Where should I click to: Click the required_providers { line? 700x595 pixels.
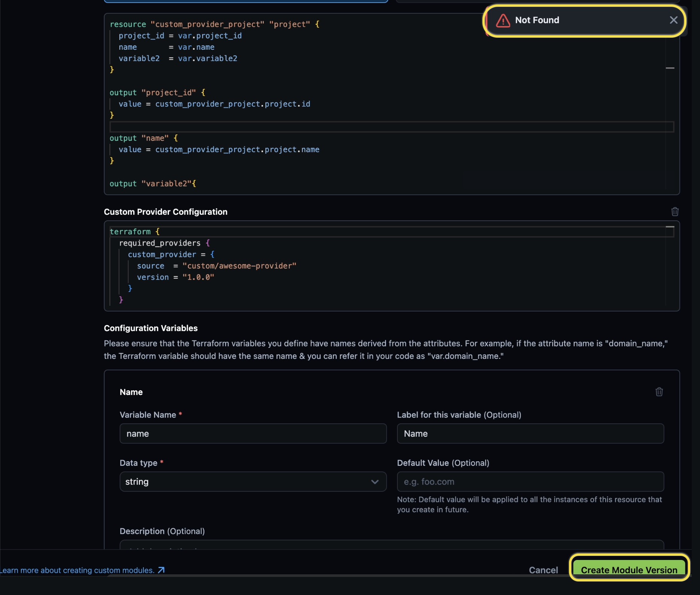click(164, 243)
